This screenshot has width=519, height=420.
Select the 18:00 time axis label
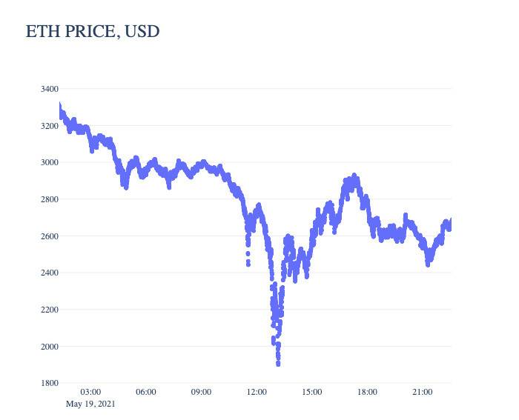[x=367, y=392]
